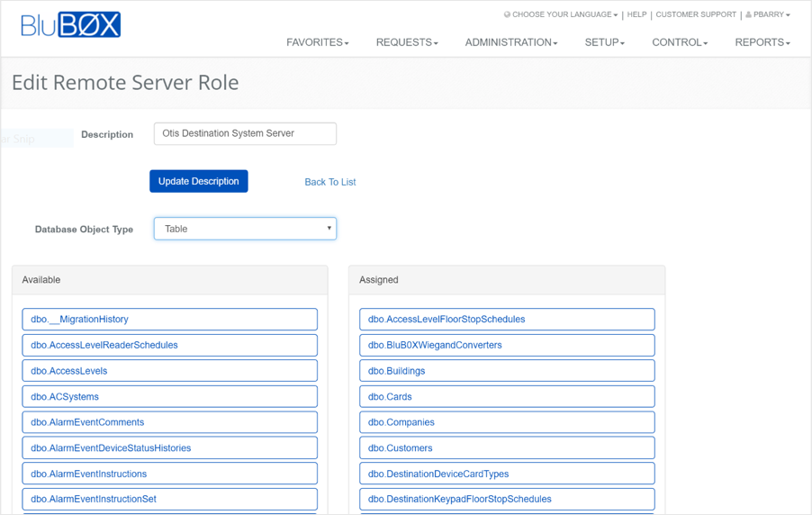This screenshot has height=515, width=812.
Task: Select dbo.AlarmEventComments in Available list
Action: pyautogui.click(x=169, y=422)
